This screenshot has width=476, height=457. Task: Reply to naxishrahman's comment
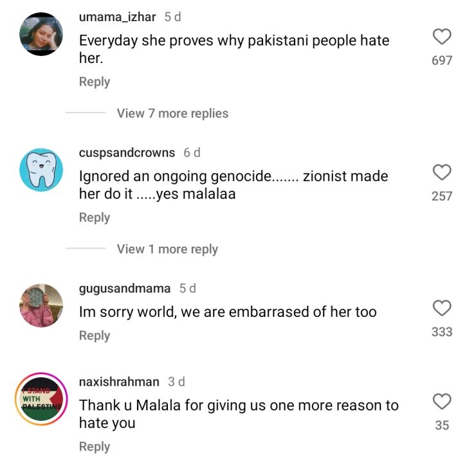point(95,447)
